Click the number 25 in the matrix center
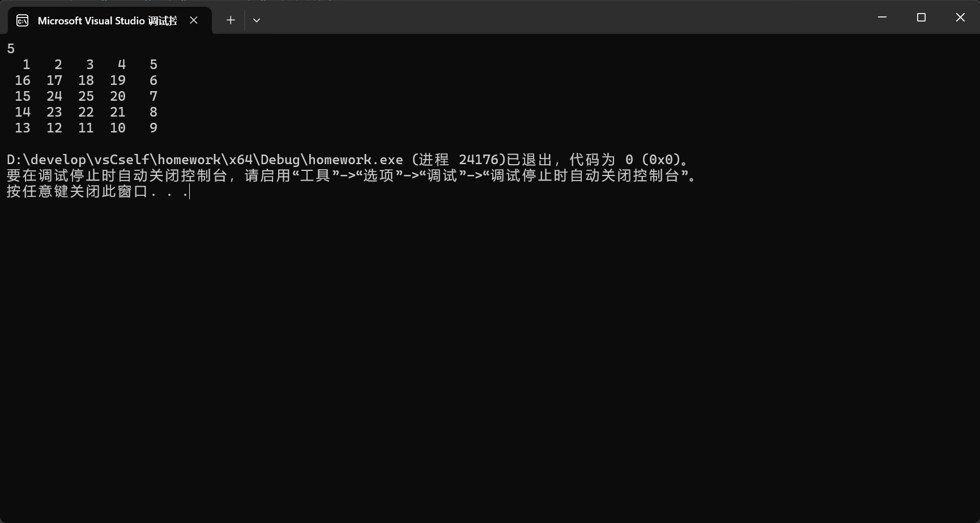This screenshot has height=523, width=980. pyautogui.click(x=86, y=96)
